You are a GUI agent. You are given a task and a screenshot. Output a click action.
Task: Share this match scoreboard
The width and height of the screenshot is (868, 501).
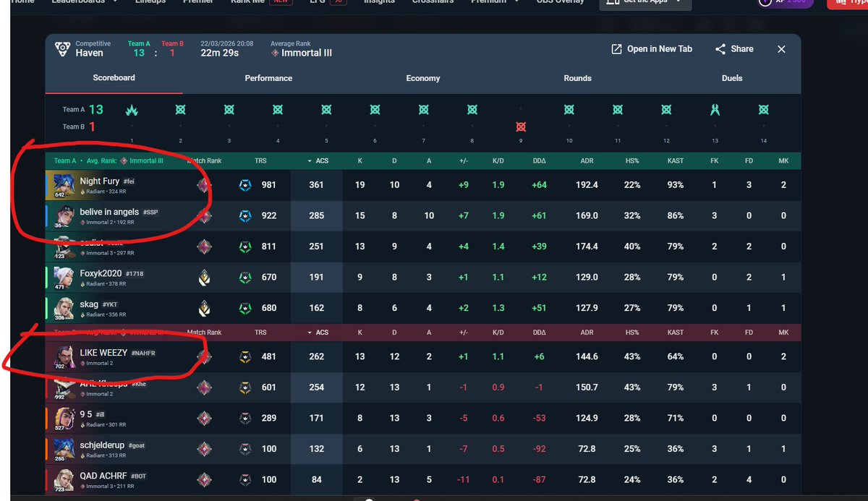(734, 49)
